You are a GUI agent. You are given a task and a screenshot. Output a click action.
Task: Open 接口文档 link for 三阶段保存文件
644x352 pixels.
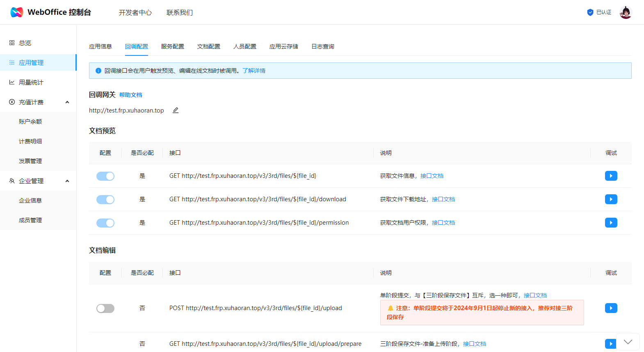pos(475,344)
